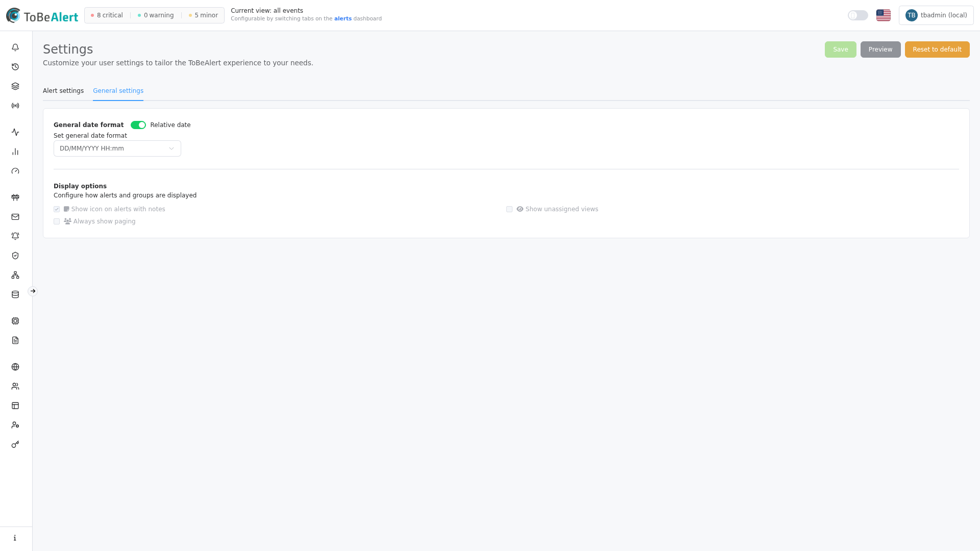Open the document file sidebar icon
The image size is (980, 551).
[15, 340]
